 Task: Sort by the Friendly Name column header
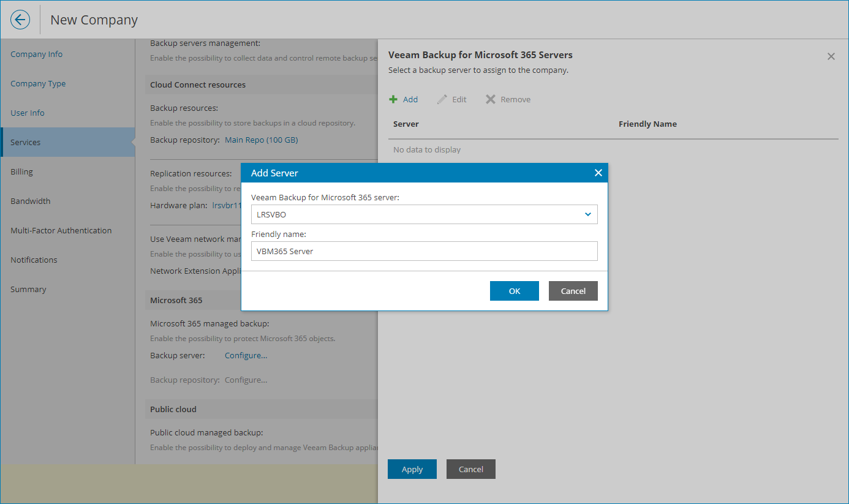pos(647,124)
